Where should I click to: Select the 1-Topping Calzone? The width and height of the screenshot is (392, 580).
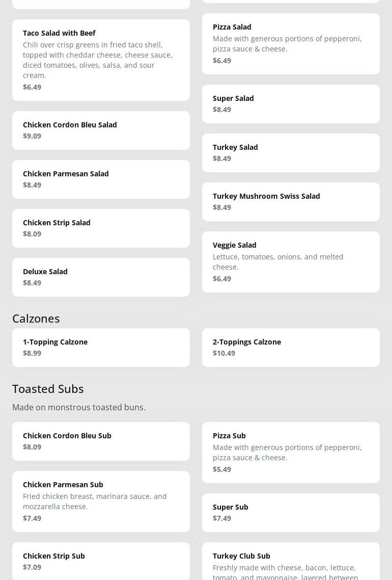(x=101, y=347)
